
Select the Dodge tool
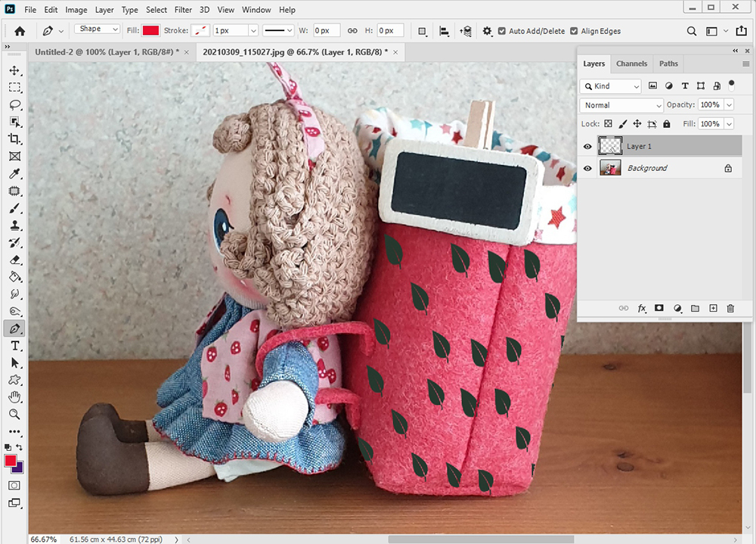(x=14, y=311)
